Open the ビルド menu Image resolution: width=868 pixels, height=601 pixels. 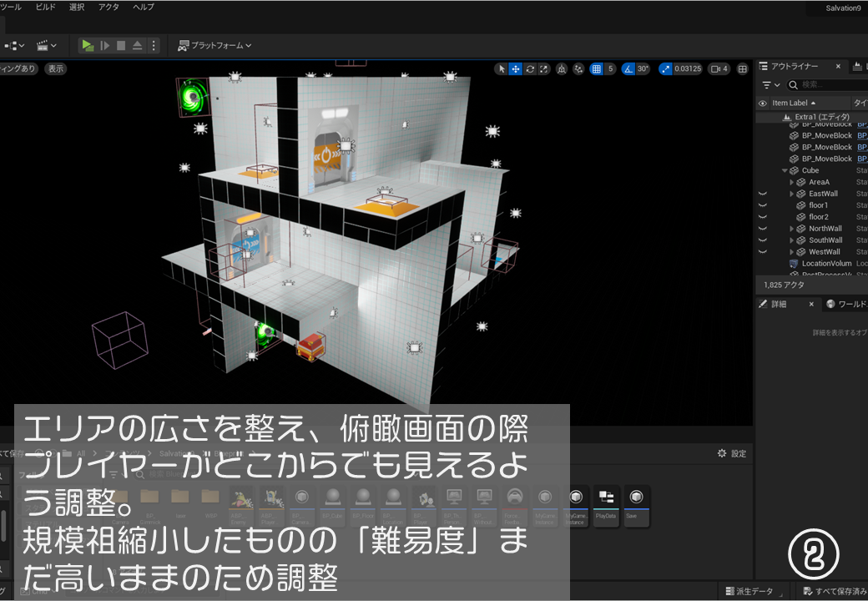(x=46, y=7)
